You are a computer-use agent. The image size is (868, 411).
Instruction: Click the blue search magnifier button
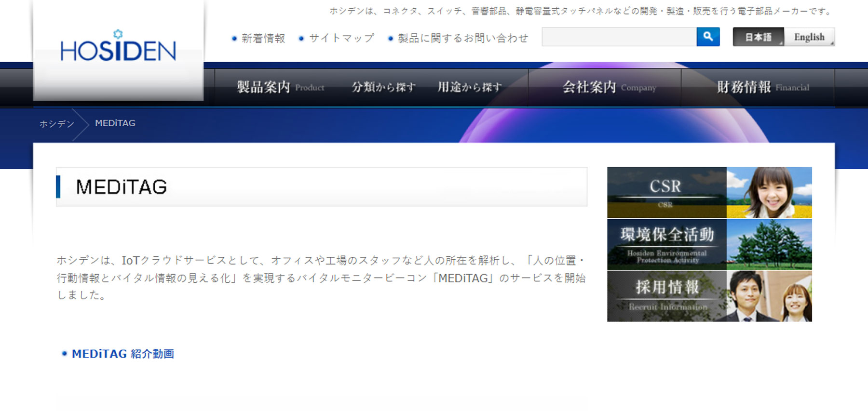[x=708, y=37]
